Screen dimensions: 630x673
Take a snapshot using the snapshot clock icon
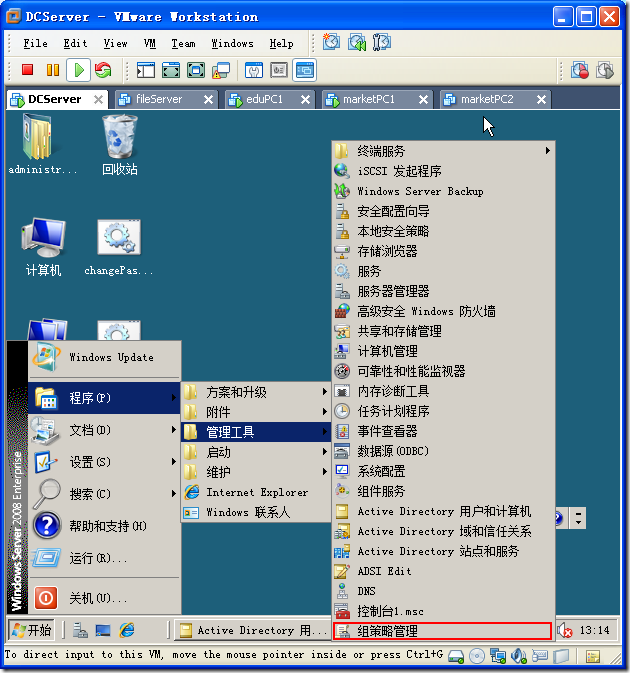tap(331, 42)
